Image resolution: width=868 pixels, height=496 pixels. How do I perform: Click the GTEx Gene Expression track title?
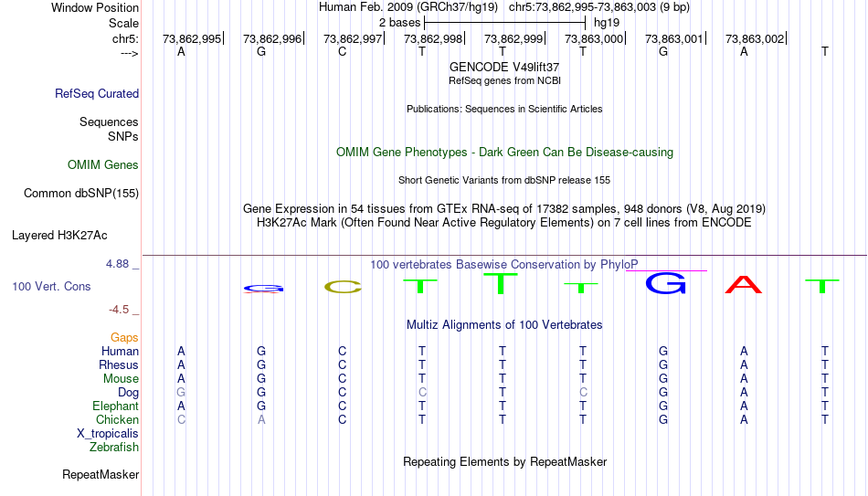click(504, 208)
